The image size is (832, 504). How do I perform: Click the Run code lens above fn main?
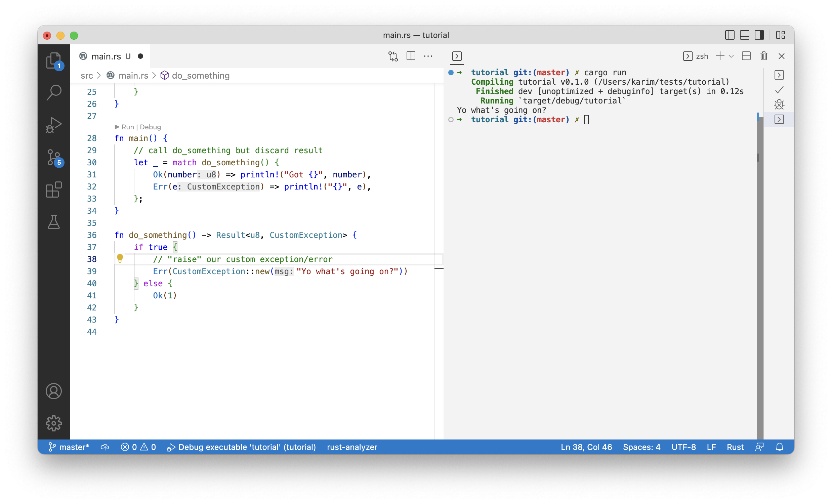click(127, 127)
